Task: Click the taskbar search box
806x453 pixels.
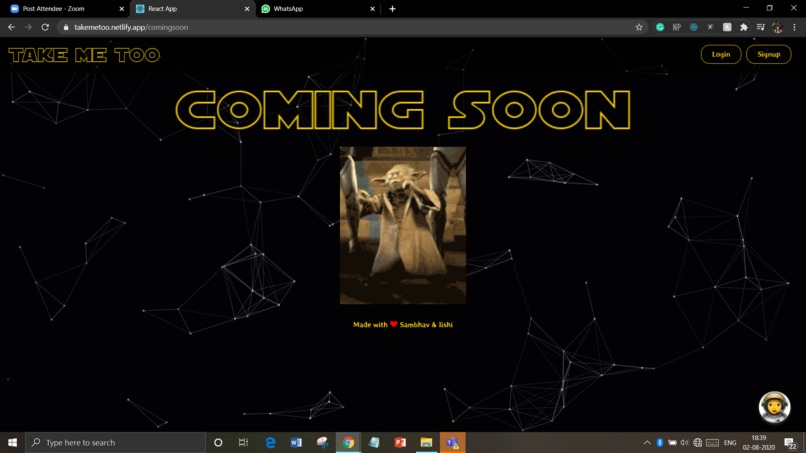Action: 115,442
